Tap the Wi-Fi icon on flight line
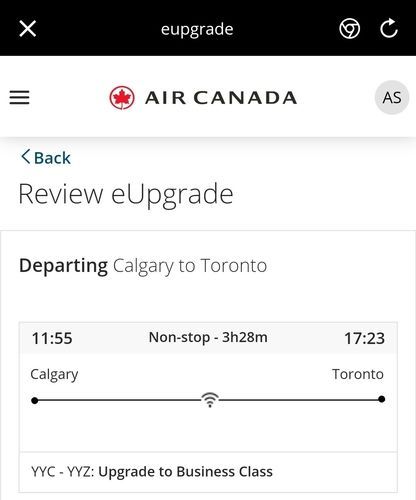The height and width of the screenshot is (500, 416). pos(210,400)
